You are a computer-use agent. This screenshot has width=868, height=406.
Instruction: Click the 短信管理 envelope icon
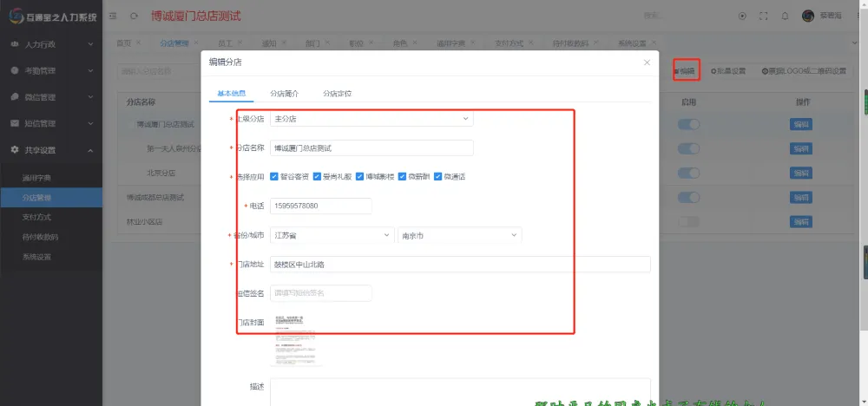tap(15, 124)
